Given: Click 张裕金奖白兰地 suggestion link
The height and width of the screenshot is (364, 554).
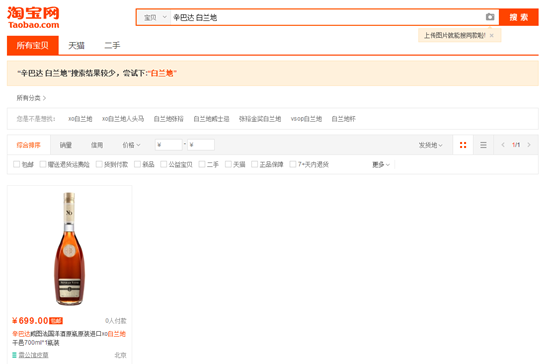Looking at the screenshot, I should (260, 119).
